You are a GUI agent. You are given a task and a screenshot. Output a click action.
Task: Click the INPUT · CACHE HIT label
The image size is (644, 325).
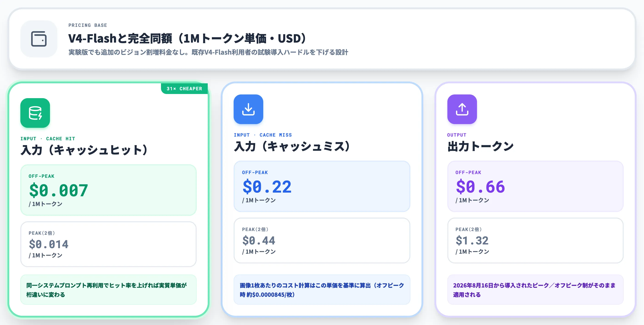click(x=48, y=139)
